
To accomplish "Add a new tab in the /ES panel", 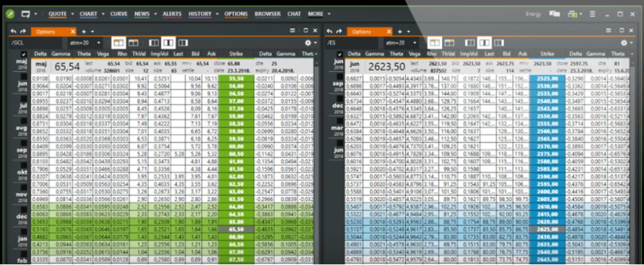I will [399, 32].
